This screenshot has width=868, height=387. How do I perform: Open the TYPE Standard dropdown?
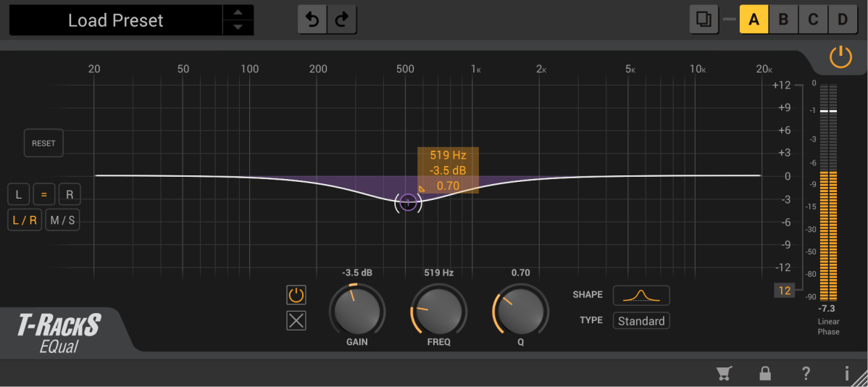click(x=641, y=321)
